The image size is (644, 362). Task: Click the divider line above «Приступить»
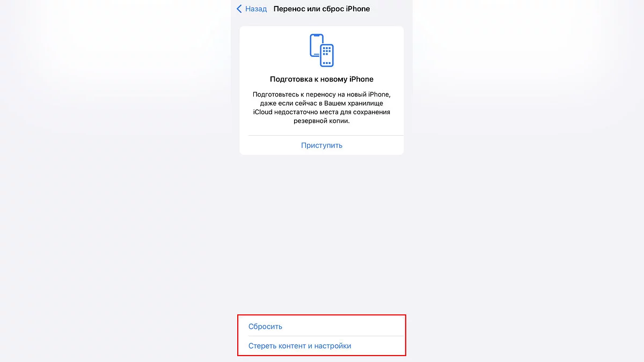click(x=326, y=136)
